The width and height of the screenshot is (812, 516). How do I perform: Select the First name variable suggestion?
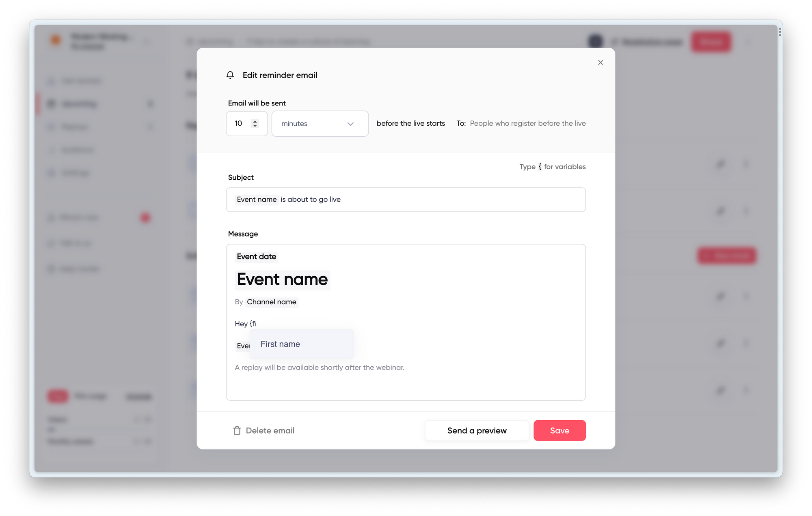tap(301, 344)
